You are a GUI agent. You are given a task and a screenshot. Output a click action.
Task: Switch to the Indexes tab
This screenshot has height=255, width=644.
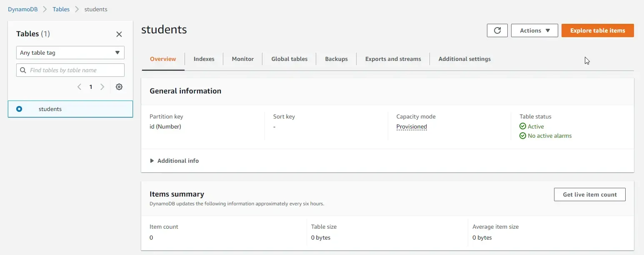click(x=204, y=59)
